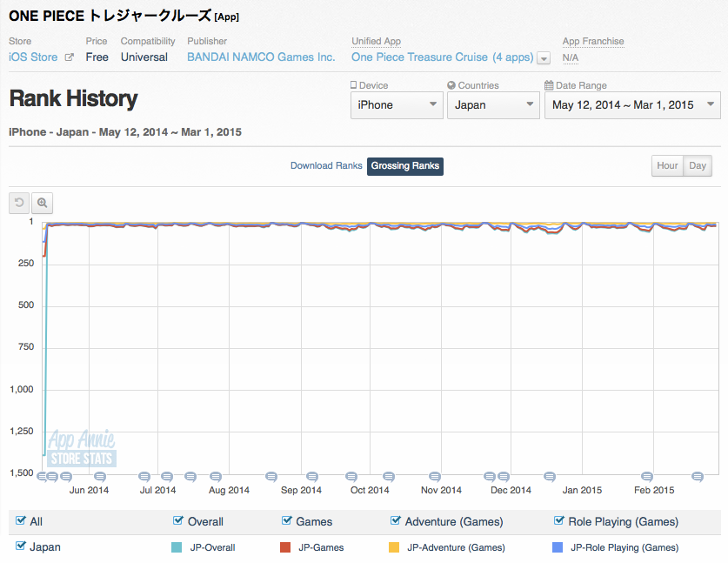
Task: Switch chart granularity to Hour
Action: pyautogui.click(x=667, y=166)
